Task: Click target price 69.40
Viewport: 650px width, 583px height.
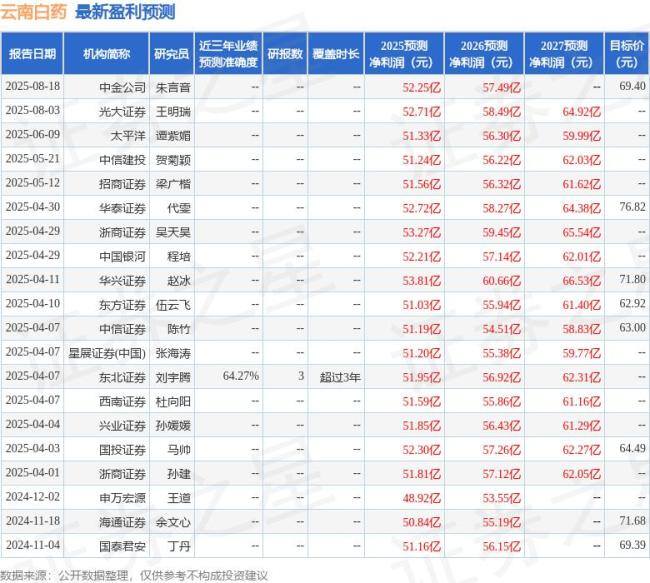Action: 632,86
